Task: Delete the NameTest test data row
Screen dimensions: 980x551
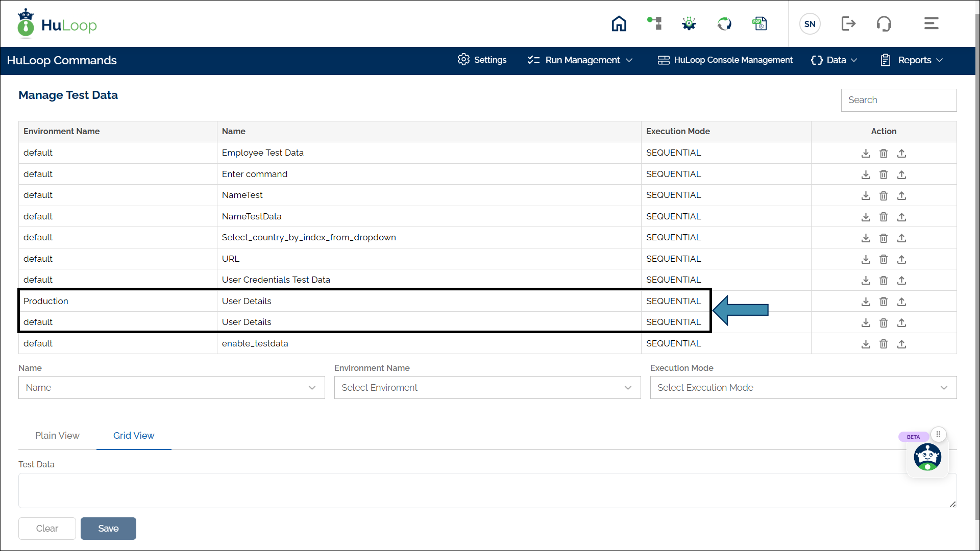Action: (884, 195)
